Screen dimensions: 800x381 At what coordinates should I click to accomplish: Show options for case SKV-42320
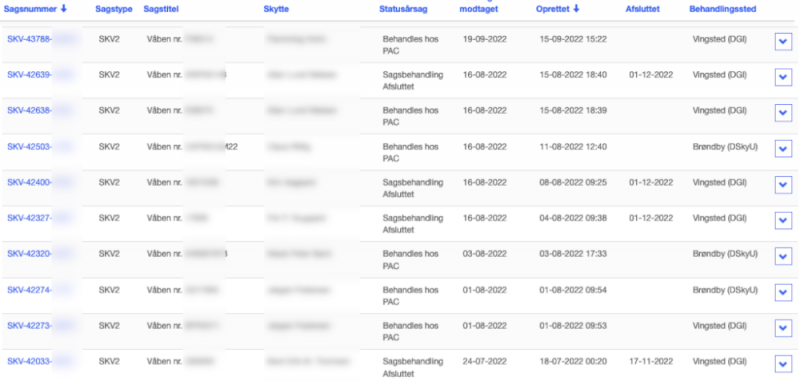click(783, 257)
